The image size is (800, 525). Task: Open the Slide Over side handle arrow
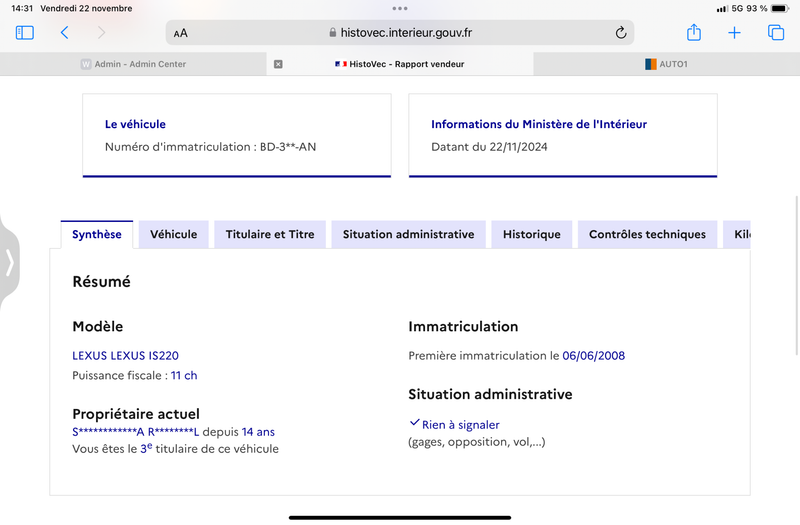click(x=9, y=263)
